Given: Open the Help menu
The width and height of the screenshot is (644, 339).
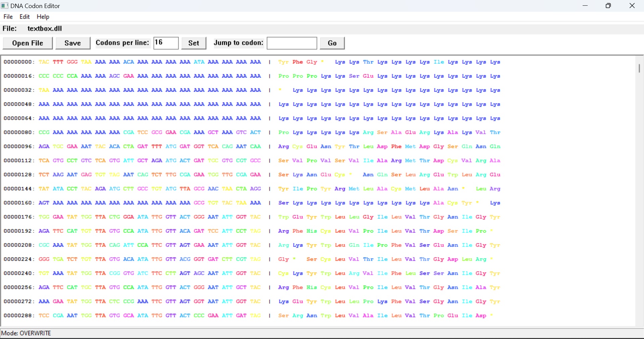Looking at the screenshot, I should pos(43,16).
